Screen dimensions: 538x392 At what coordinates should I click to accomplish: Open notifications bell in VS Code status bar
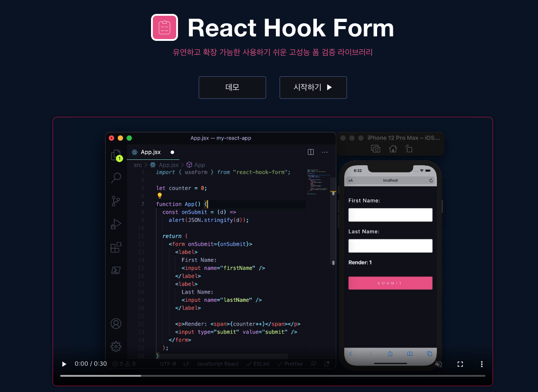click(327, 364)
